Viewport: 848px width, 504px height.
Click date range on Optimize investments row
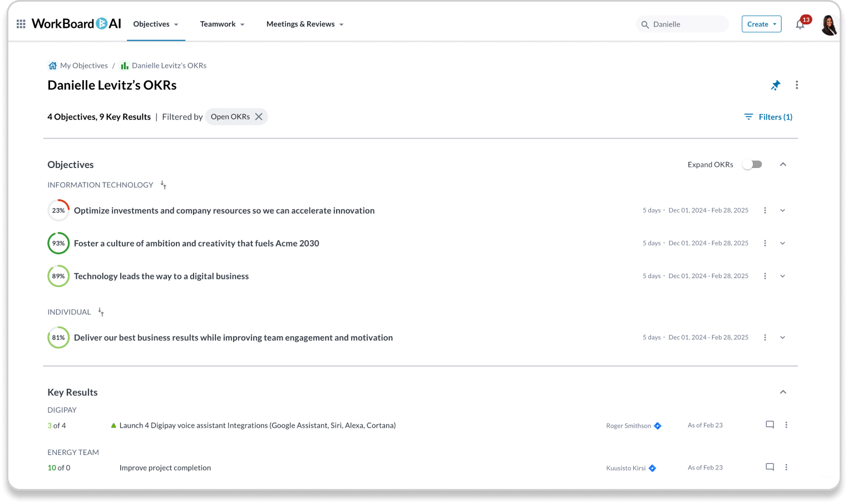(708, 210)
